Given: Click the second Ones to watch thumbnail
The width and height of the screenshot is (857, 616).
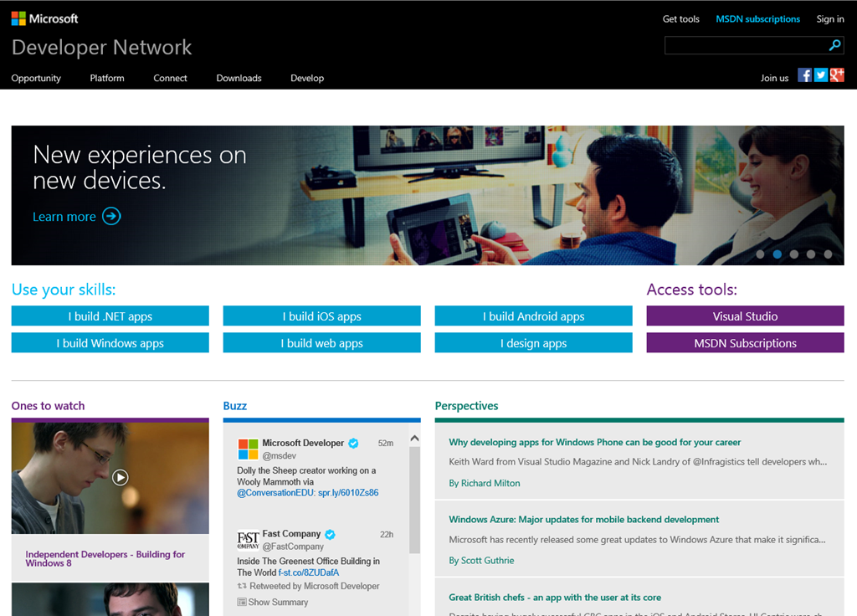Looking at the screenshot, I should (110, 599).
